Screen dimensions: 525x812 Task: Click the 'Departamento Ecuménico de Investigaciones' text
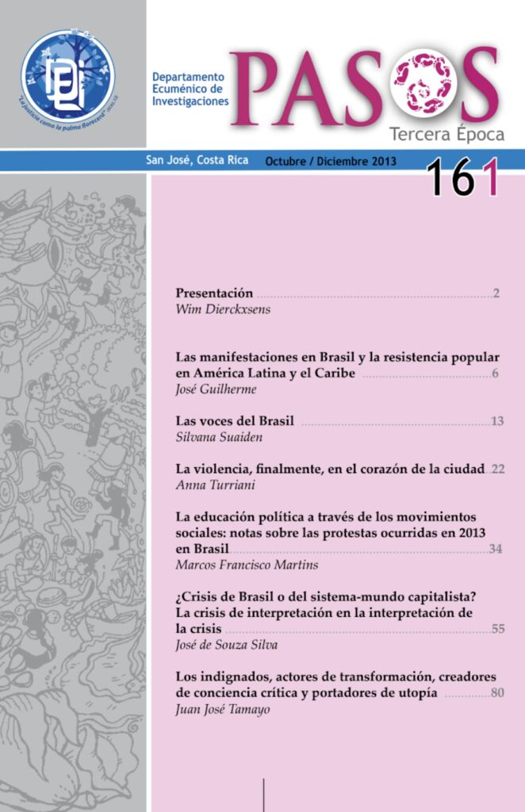[x=190, y=89]
